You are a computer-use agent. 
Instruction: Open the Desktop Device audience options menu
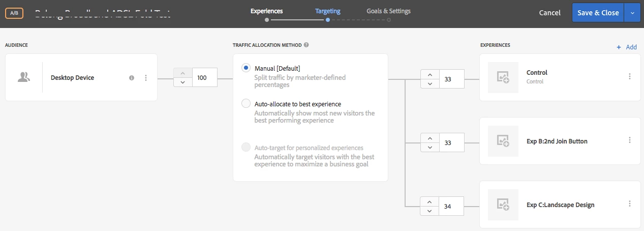(146, 78)
